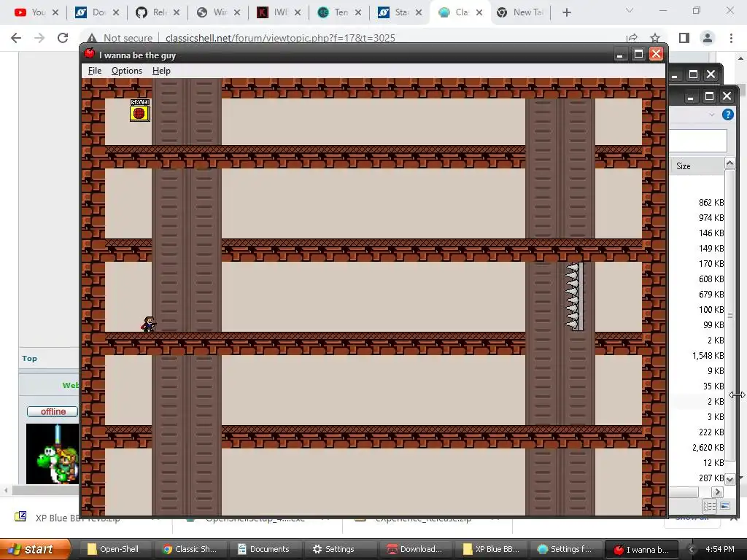Image resolution: width=747 pixels, height=560 pixels.
Task: Switch to details view icon in file window
Action: coord(709,506)
